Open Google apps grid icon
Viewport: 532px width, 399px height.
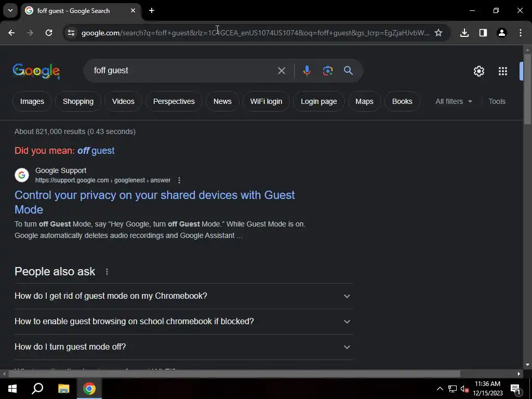point(503,71)
